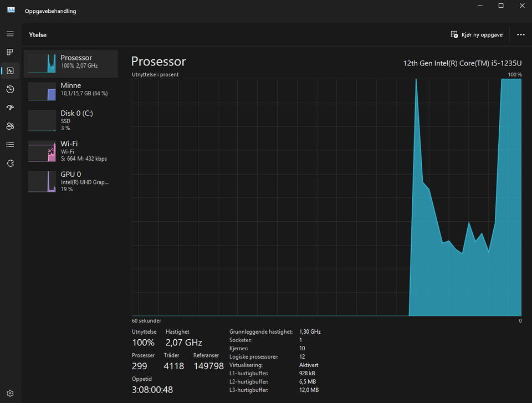Viewport: 532px width, 403px height.
Task: Click the L1-hurtigbuffer 928 kB value
Action: [307, 373]
